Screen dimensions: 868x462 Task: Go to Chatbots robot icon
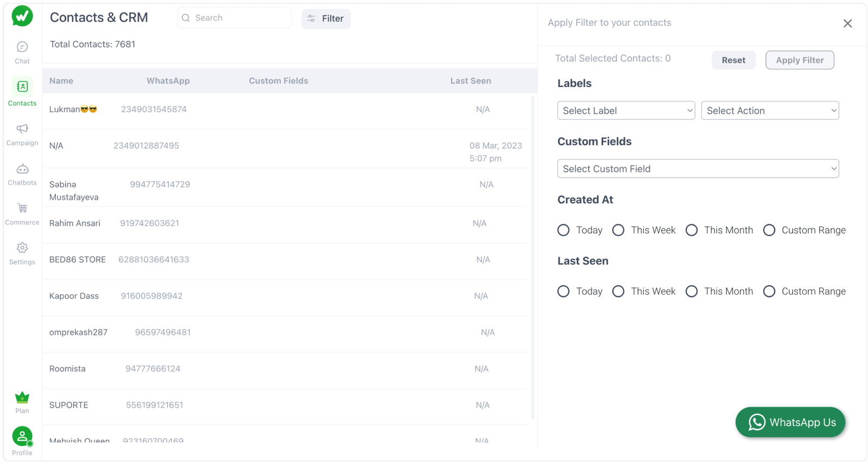22,169
